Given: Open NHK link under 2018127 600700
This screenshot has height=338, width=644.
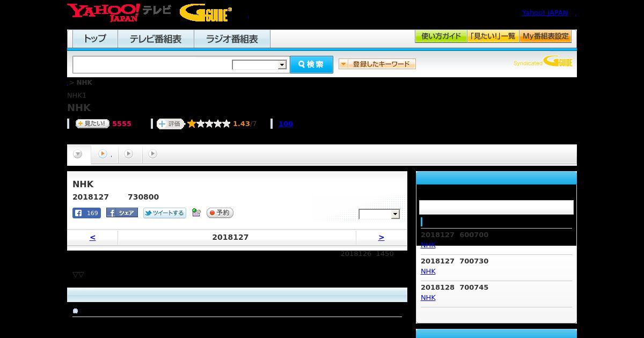Looking at the screenshot, I should [x=428, y=245].
